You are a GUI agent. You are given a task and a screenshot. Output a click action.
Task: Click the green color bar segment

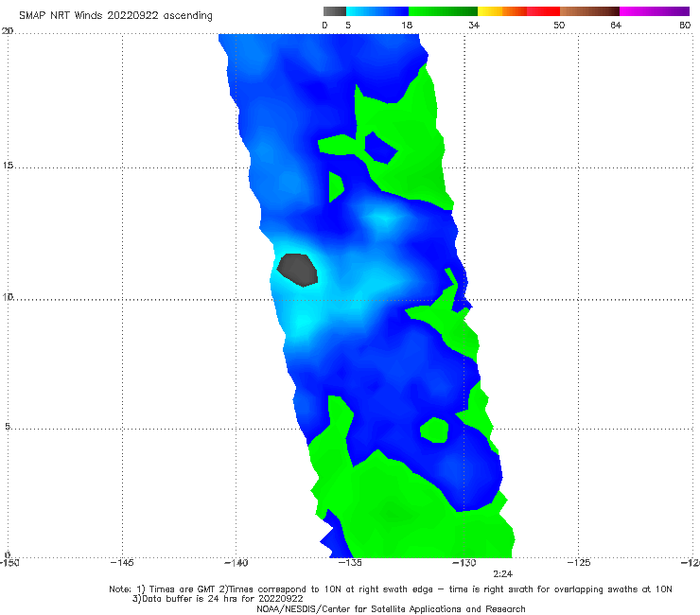(443, 11)
